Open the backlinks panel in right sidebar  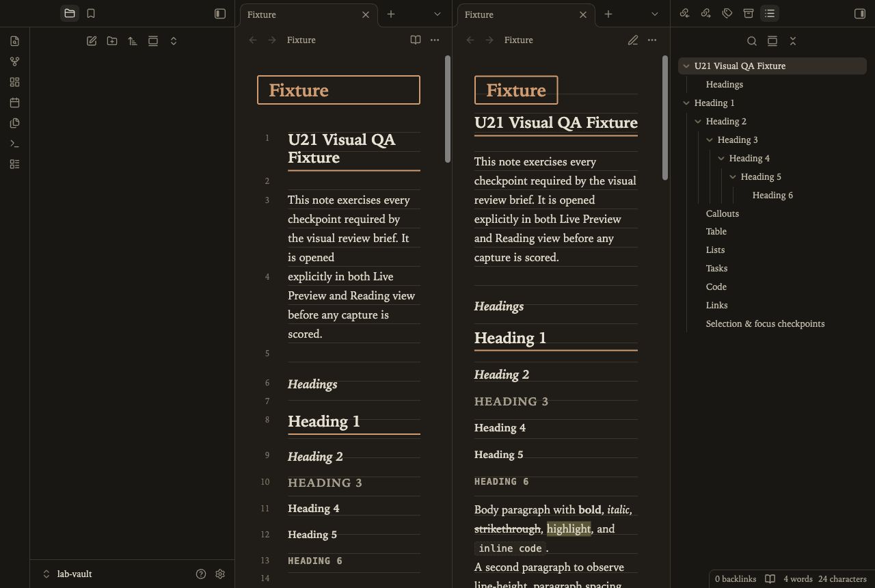pos(685,14)
